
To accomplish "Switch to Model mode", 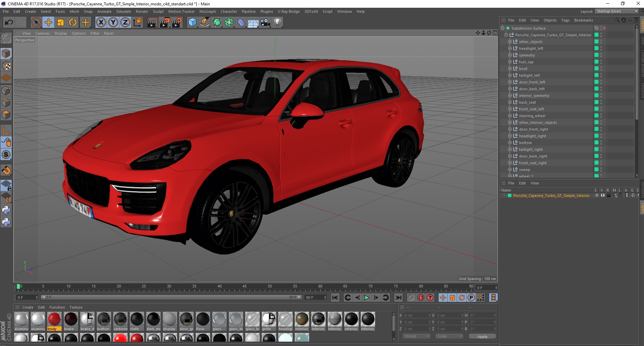I will point(6,54).
